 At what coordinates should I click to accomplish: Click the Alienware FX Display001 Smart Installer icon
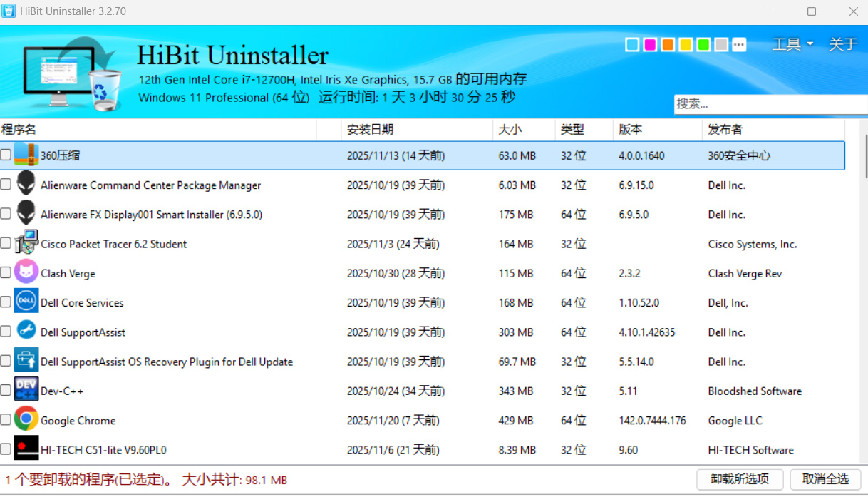[x=26, y=214]
